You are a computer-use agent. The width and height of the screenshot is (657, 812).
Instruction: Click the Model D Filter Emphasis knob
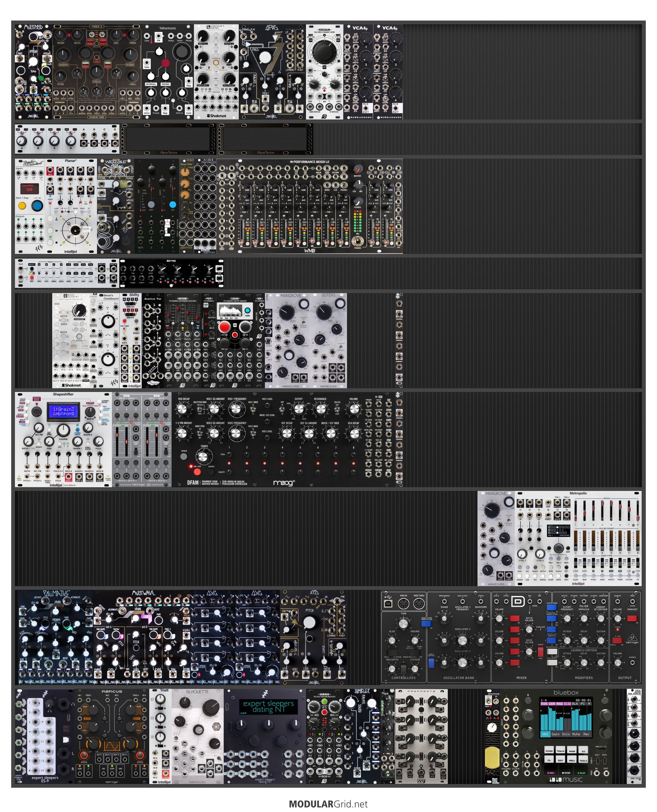(x=584, y=619)
